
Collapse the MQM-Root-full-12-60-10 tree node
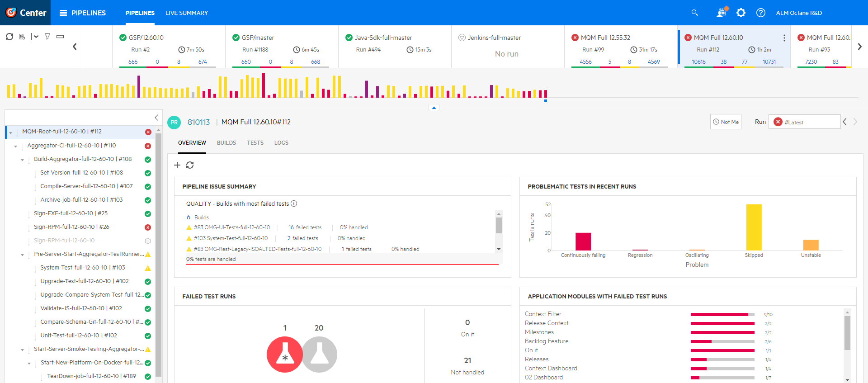[11, 132]
